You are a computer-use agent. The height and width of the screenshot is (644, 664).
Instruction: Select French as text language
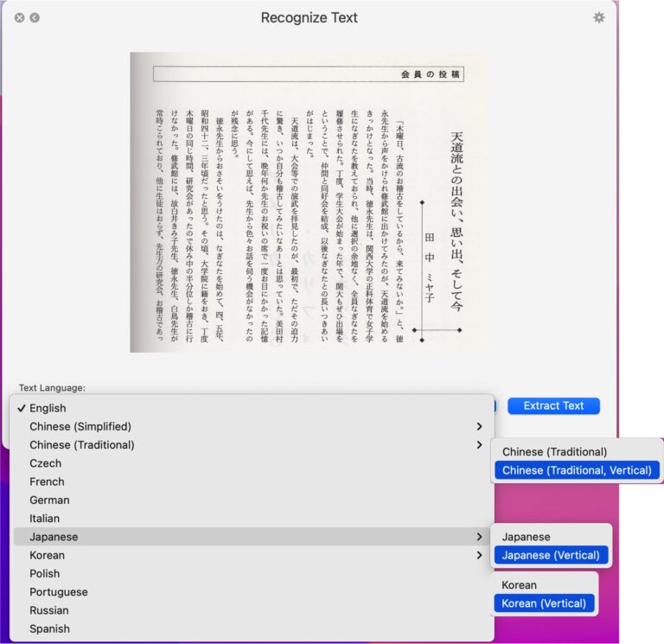(47, 481)
